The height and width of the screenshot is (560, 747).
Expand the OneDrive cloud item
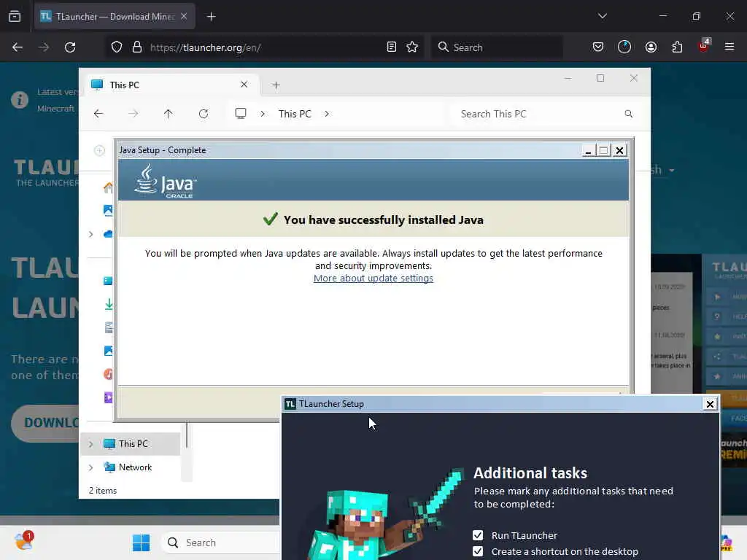tap(90, 234)
